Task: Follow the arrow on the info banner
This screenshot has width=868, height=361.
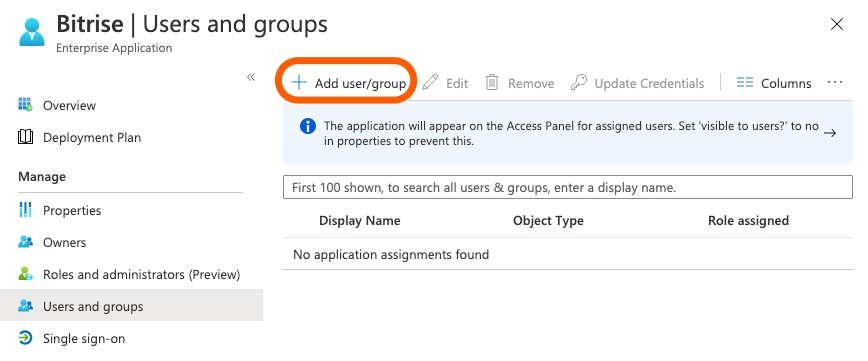Action: (x=829, y=133)
